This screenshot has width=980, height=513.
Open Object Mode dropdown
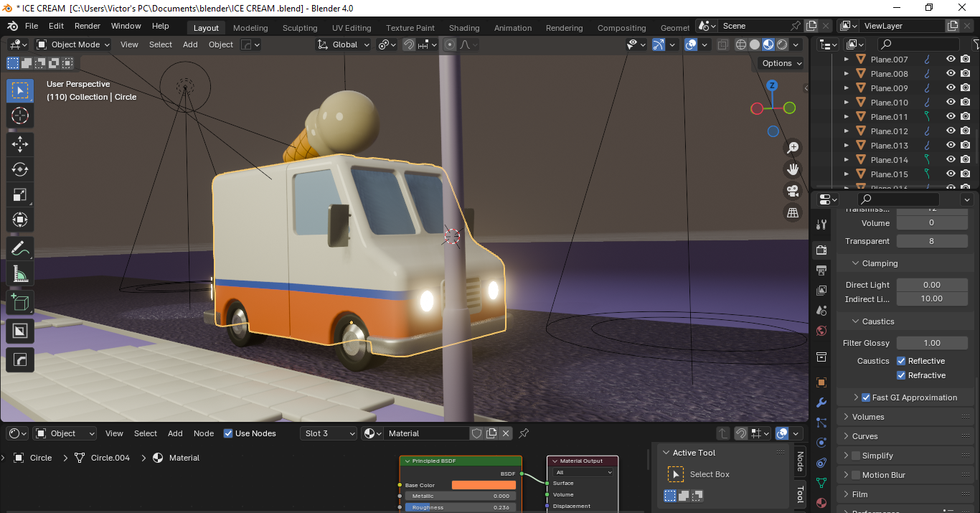pos(74,44)
